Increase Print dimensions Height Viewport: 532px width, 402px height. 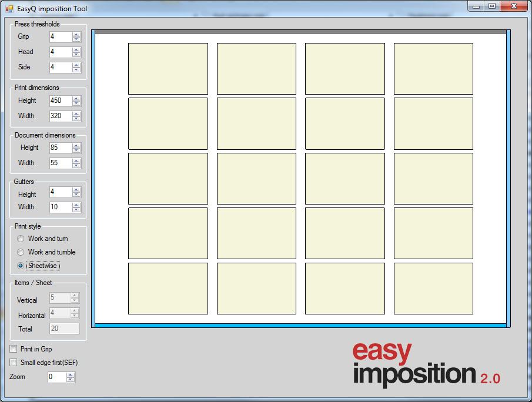click(x=76, y=99)
